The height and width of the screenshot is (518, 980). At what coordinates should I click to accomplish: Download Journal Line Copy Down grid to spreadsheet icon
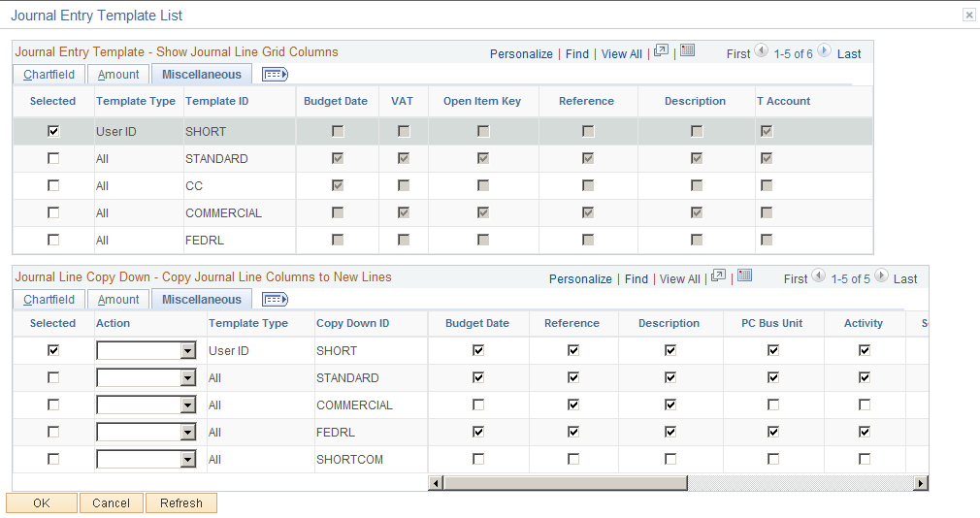click(x=744, y=275)
